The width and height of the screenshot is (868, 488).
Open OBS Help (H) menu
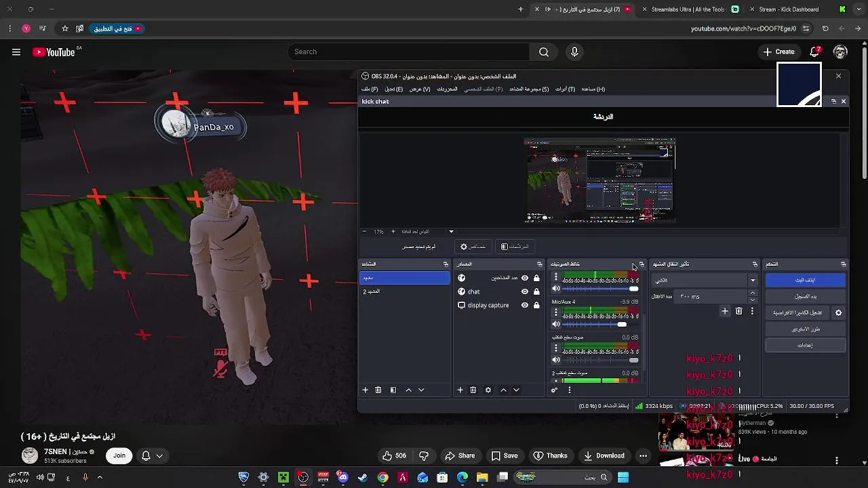click(x=593, y=89)
